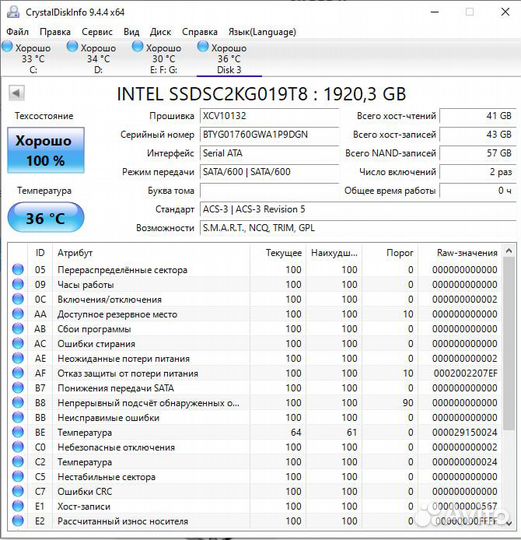Click status orb of attribute AC row

pos(18,343)
